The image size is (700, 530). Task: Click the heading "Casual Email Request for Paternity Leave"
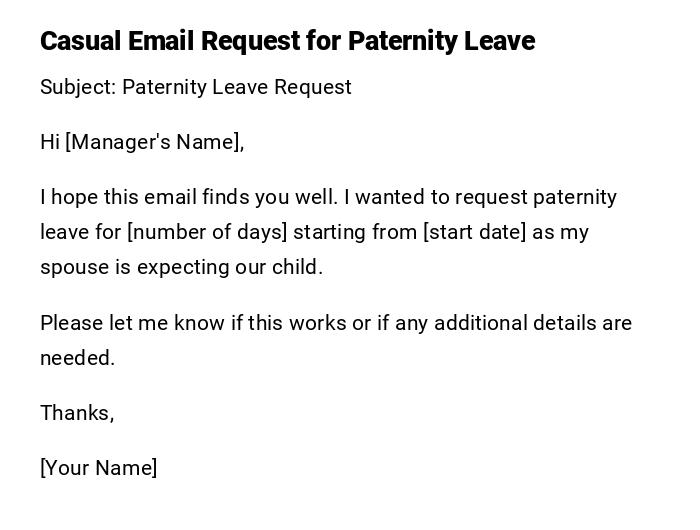tap(287, 41)
